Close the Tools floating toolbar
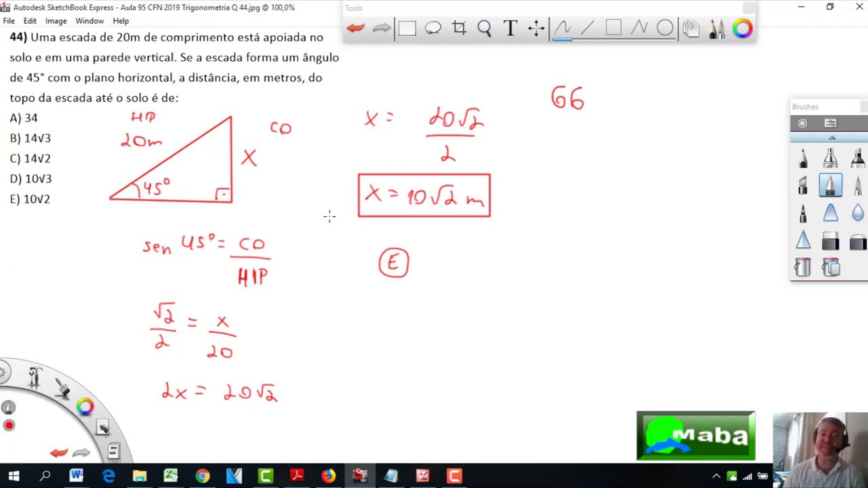 (749, 8)
